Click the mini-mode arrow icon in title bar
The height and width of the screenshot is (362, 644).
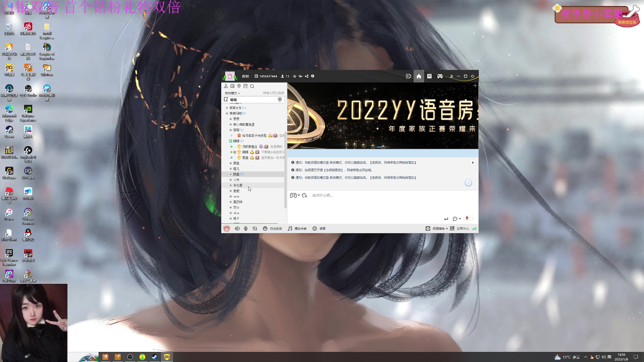click(451, 76)
